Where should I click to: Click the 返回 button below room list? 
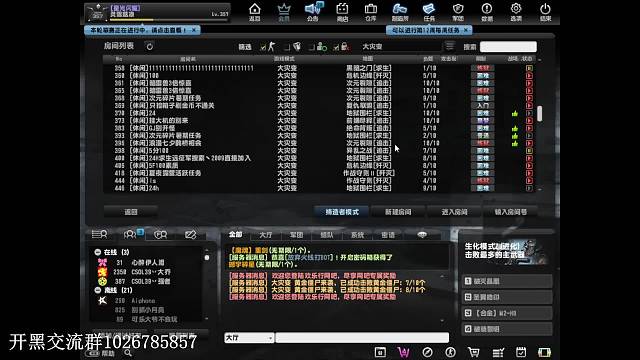click(x=131, y=212)
